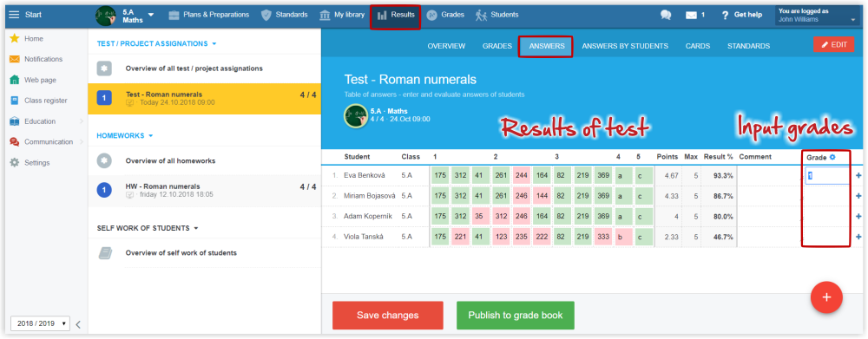
Task: Click the Publish to grade book button
Action: point(516,316)
